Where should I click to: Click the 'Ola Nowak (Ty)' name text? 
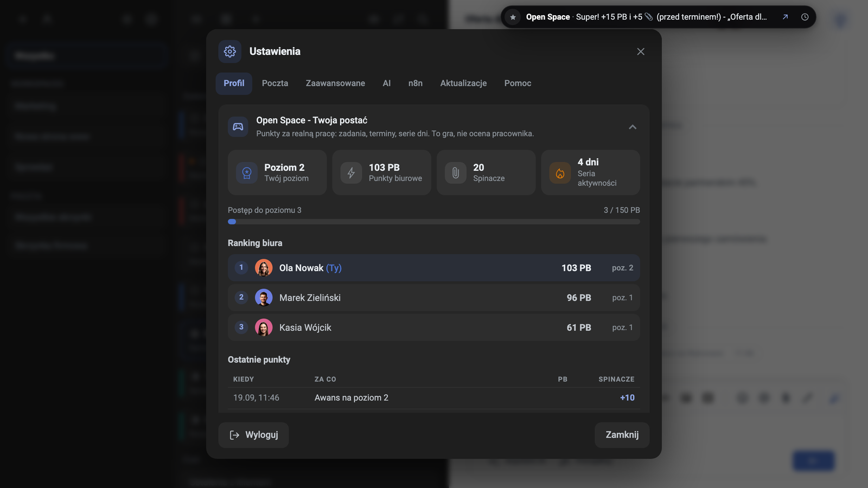coord(310,268)
